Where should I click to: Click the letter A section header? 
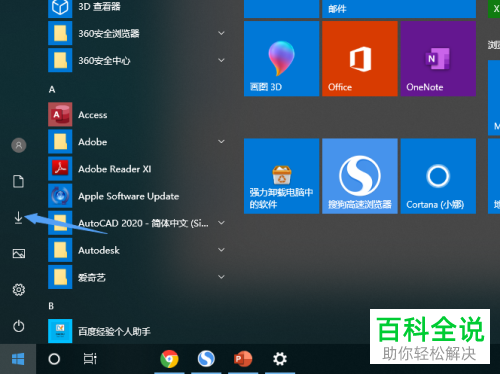click(x=52, y=89)
